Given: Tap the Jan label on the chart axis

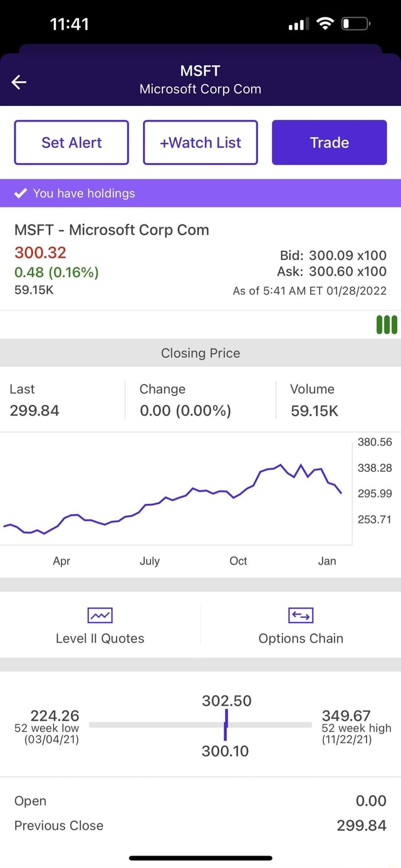Looking at the screenshot, I should 326,561.
